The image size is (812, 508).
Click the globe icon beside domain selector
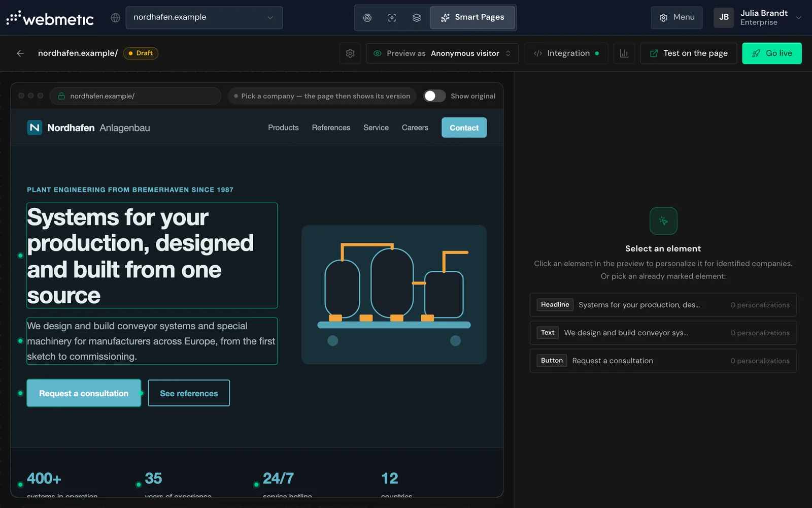coord(115,18)
